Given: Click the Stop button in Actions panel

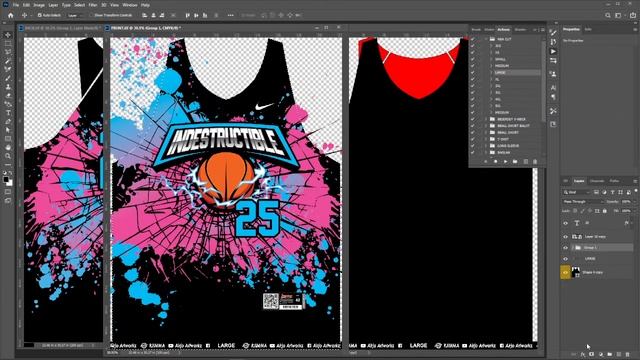Looking at the screenshot, I should (x=486, y=162).
